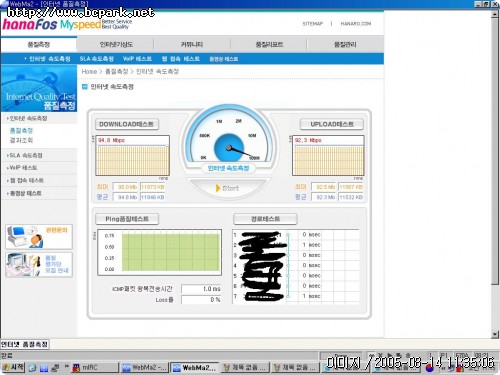The height and width of the screenshot is (375, 500).
Task: Open the 품질리포트 main navigation tab
Action: tap(269, 44)
